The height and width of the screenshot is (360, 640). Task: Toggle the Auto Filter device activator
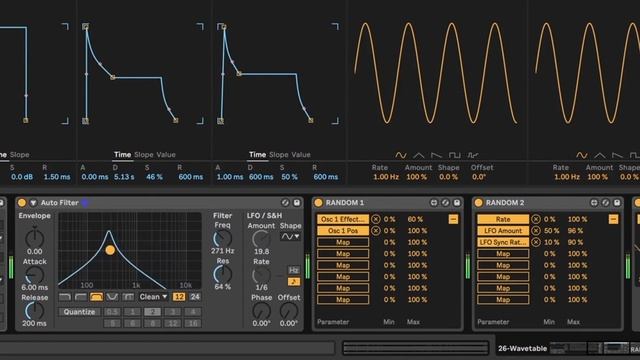click(22, 202)
